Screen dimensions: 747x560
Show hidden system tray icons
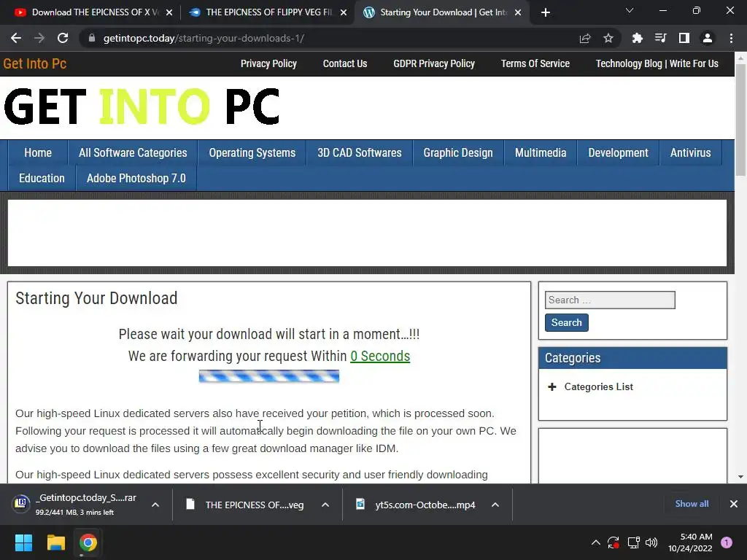coord(595,542)
